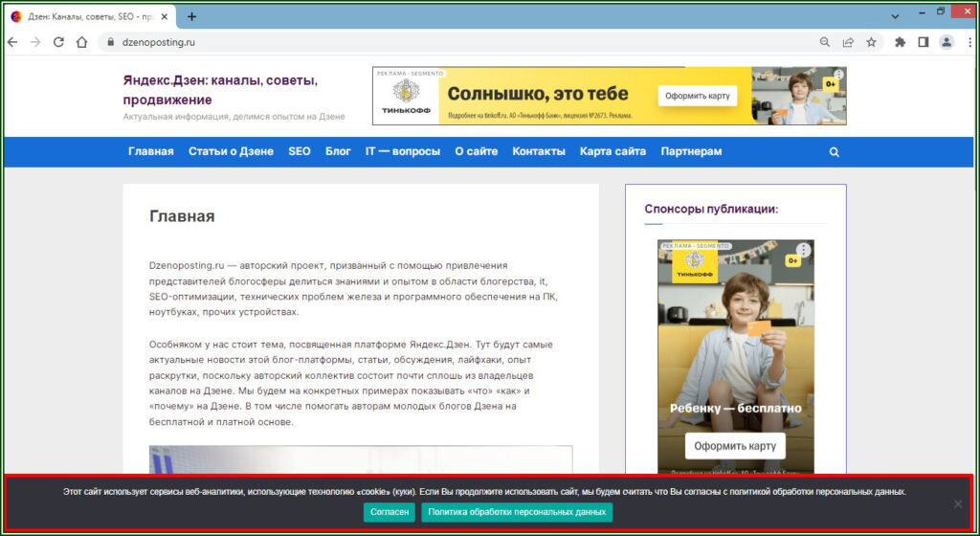Click Оформить карту in the sidebar ad

[735, 446]
